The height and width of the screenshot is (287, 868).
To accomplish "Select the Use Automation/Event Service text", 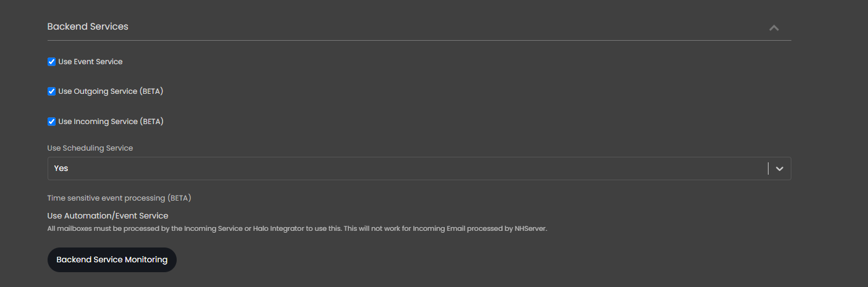I will click(x=107, y=215).
